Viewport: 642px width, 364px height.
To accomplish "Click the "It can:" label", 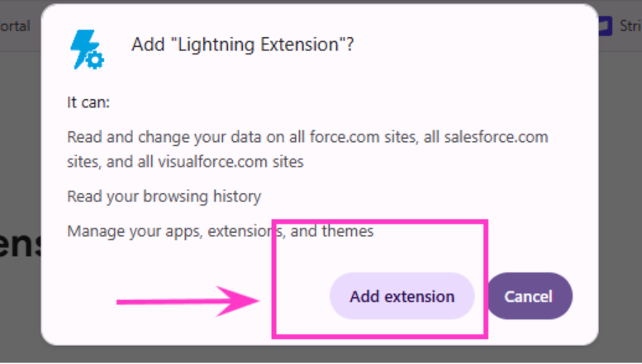I will point(88,102).
